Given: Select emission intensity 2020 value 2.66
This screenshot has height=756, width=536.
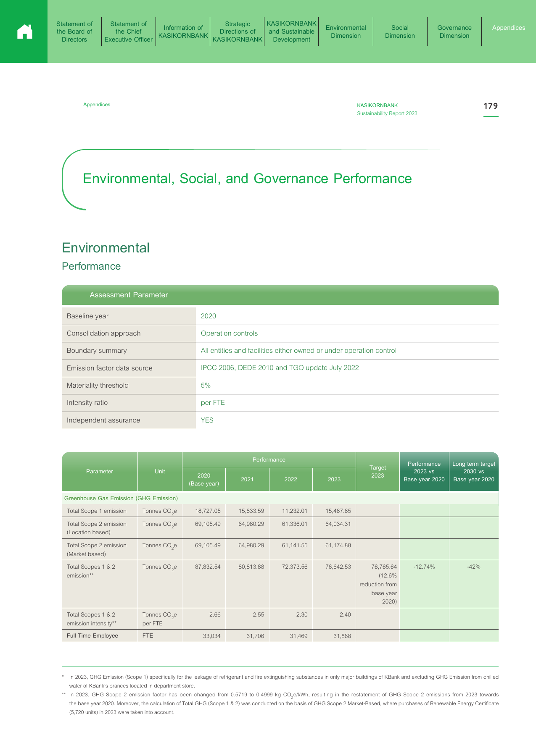Looking at the screenshot, I should click(x=215, y=614).
